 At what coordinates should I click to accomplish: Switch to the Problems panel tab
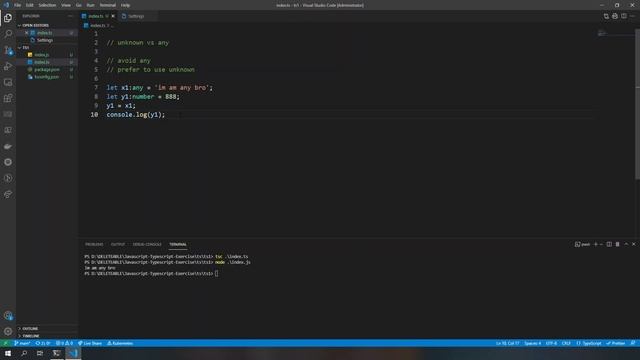pos(94,244)
